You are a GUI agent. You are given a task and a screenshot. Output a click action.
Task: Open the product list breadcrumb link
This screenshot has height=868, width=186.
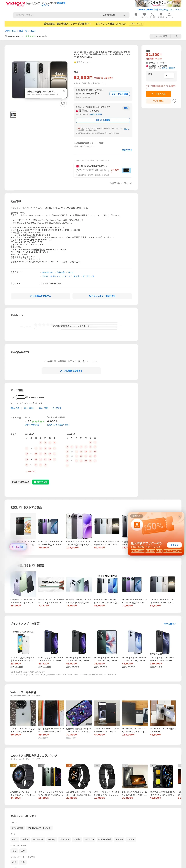[23, 31]
